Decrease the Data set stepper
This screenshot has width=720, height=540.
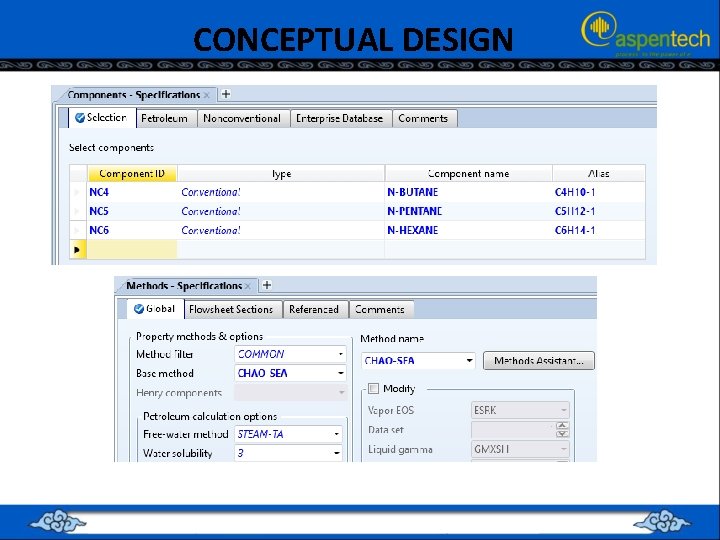[562, 434]
